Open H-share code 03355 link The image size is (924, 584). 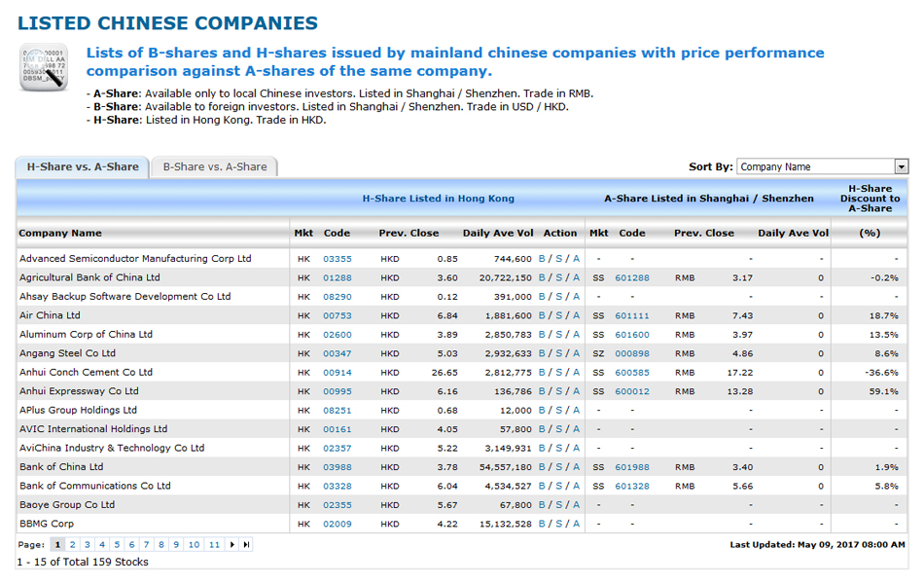(x=338, y=259)
